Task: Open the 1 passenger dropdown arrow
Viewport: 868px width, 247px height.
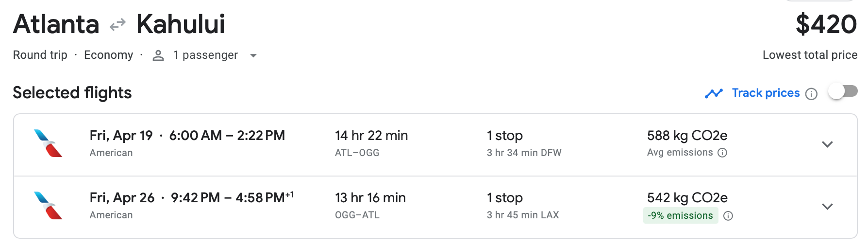Action: (253, 56)
